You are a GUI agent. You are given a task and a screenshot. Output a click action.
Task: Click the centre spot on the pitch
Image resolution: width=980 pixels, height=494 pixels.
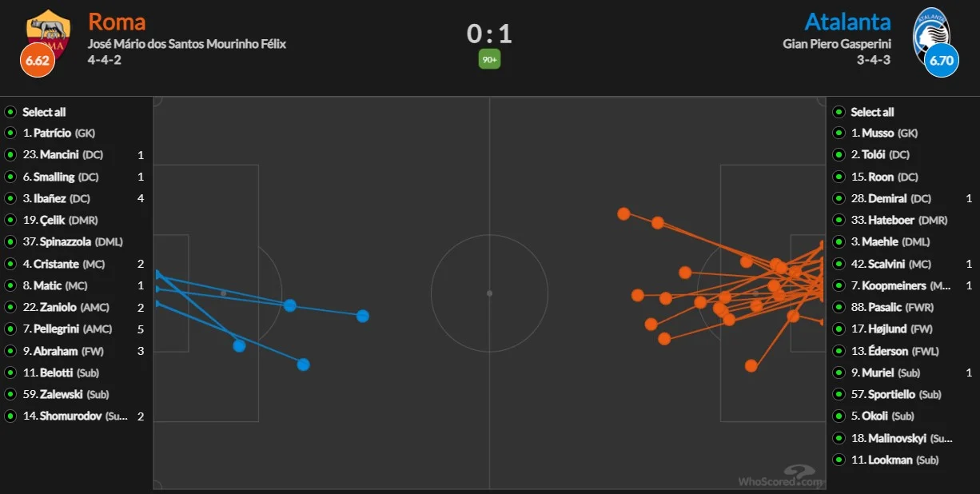[x=489, y=293]
